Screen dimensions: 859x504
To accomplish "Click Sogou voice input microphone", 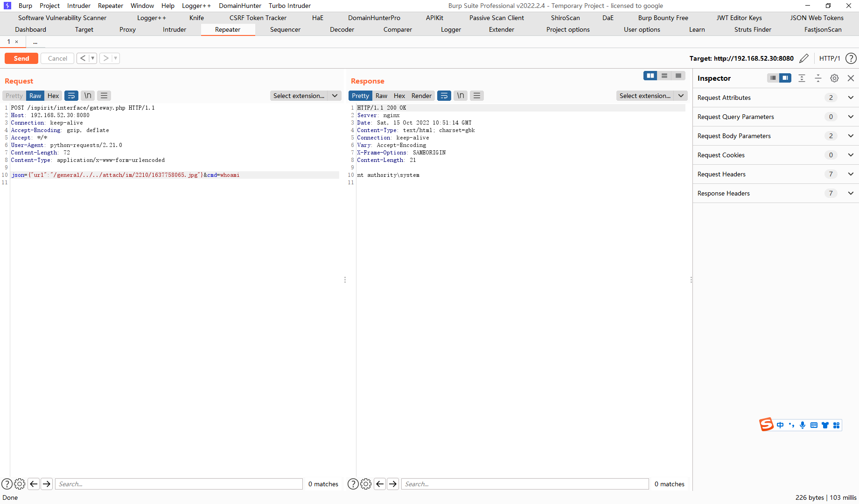I will tap(803, 425).
